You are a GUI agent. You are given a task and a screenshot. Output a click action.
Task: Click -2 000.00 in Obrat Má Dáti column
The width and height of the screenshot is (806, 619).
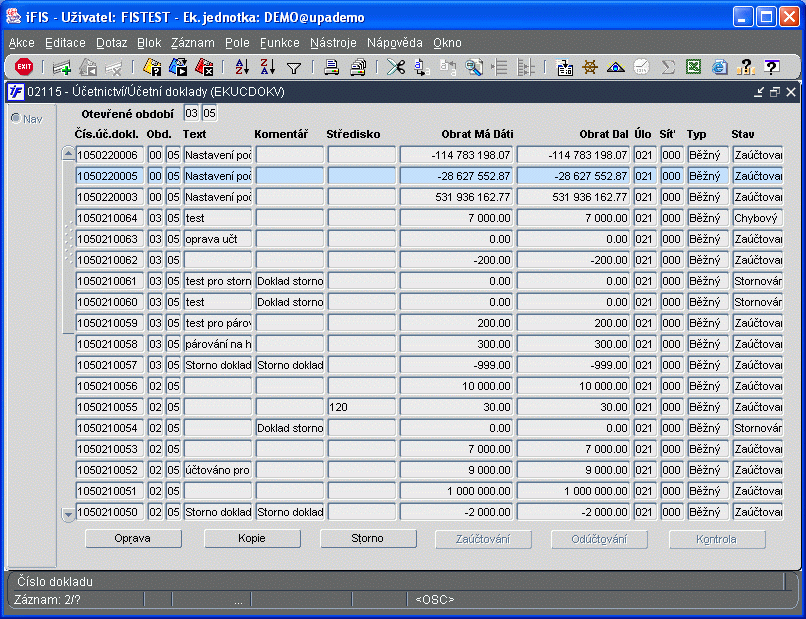pos(456,512)
